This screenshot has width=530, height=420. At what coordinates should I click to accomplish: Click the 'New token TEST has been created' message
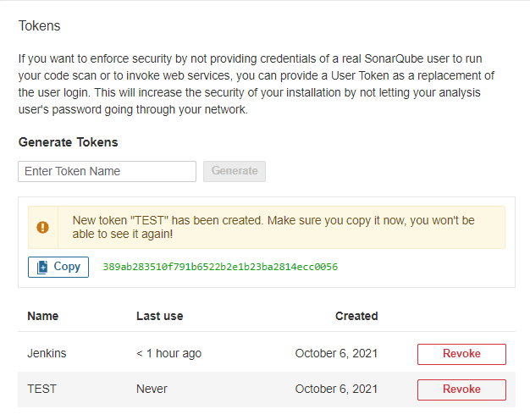[273, 227]
